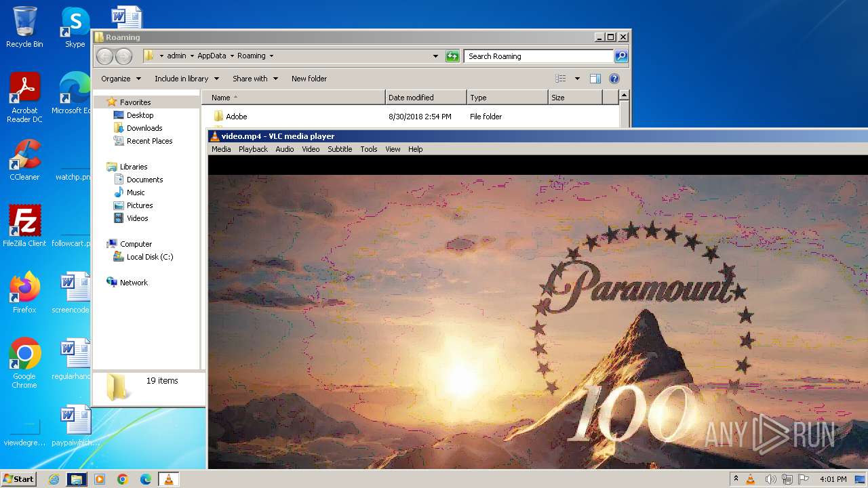Open the view options dropdown arrow
Screen dimensions: 868x488
[x=577, y=79]
